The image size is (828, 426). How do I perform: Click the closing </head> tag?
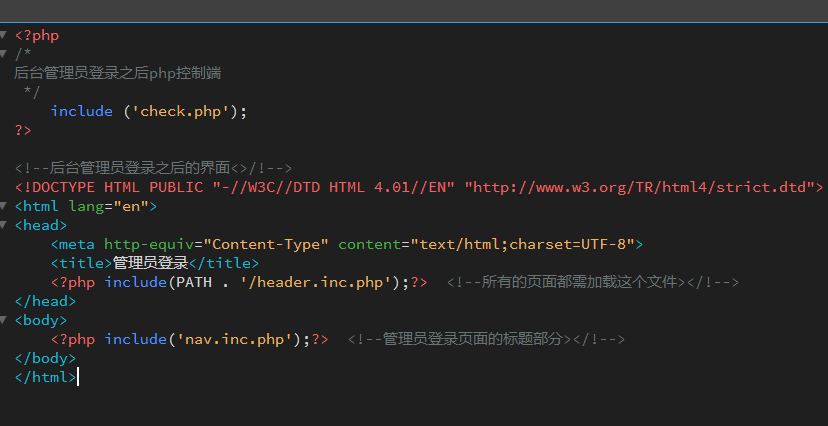(x=45, y=301)
